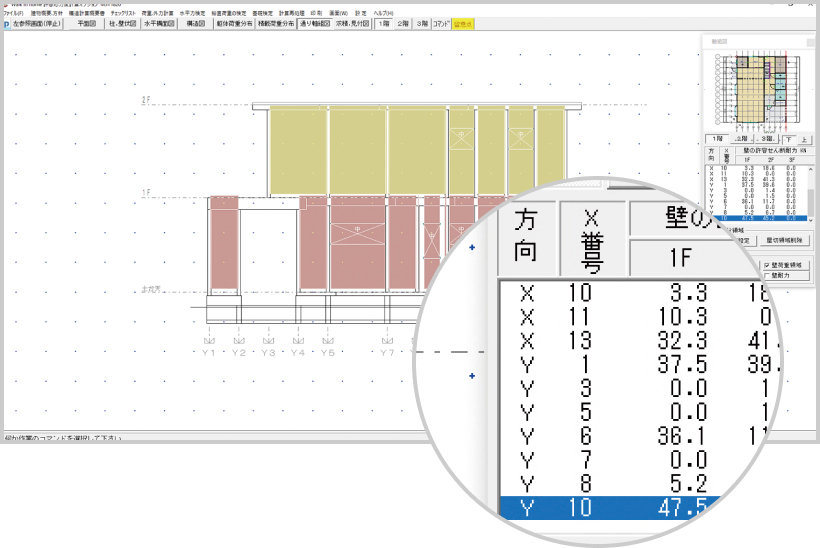The height and width of the screenshot is (548, 820).
Task: Click the 下 button in side panel
Action: tap(789, 140)
